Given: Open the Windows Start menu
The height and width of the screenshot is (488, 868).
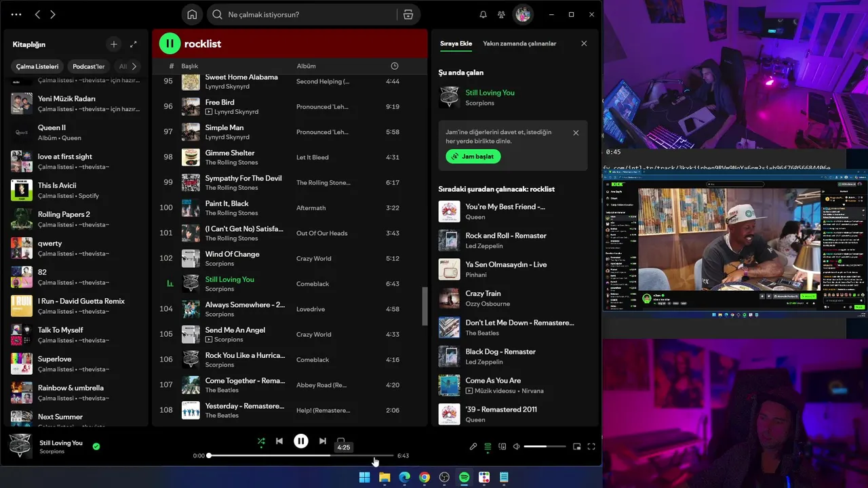Looking at the screenshot, I should tap(364, 477).
